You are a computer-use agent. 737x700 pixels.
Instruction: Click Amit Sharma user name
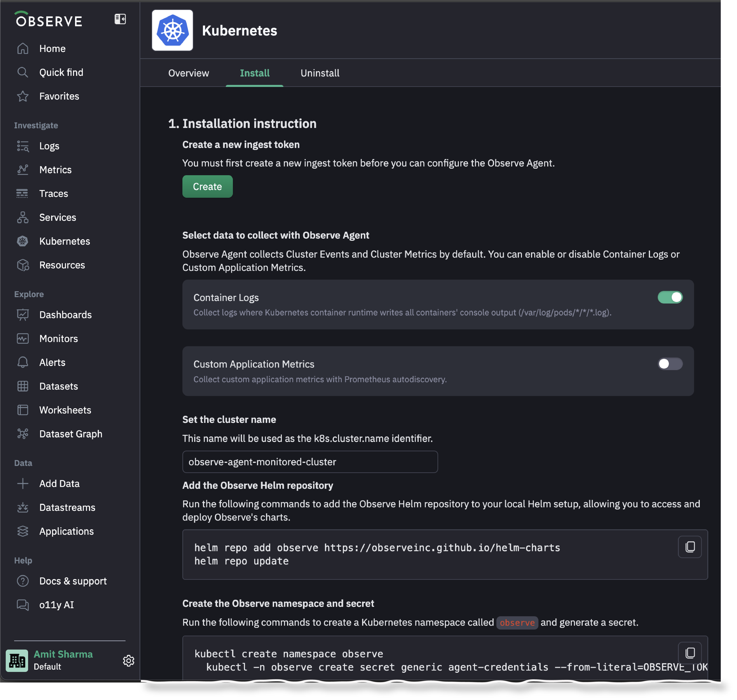[63, 654]
